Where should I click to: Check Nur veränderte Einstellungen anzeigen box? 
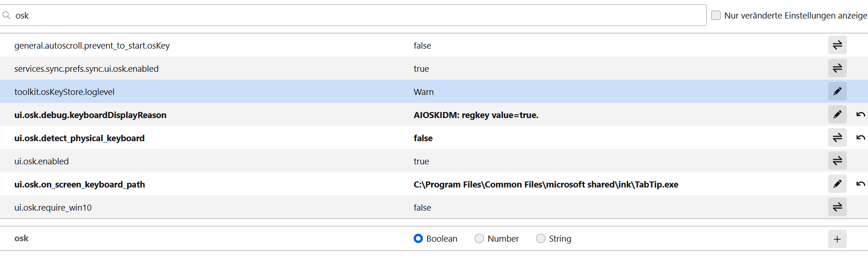pyautogui.click(x=716, y=15)
